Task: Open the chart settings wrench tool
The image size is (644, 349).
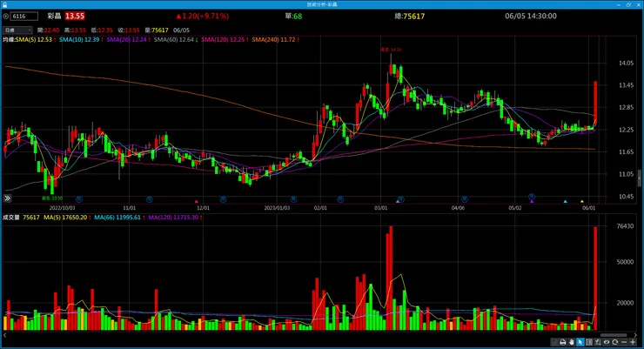Action: 598,342
